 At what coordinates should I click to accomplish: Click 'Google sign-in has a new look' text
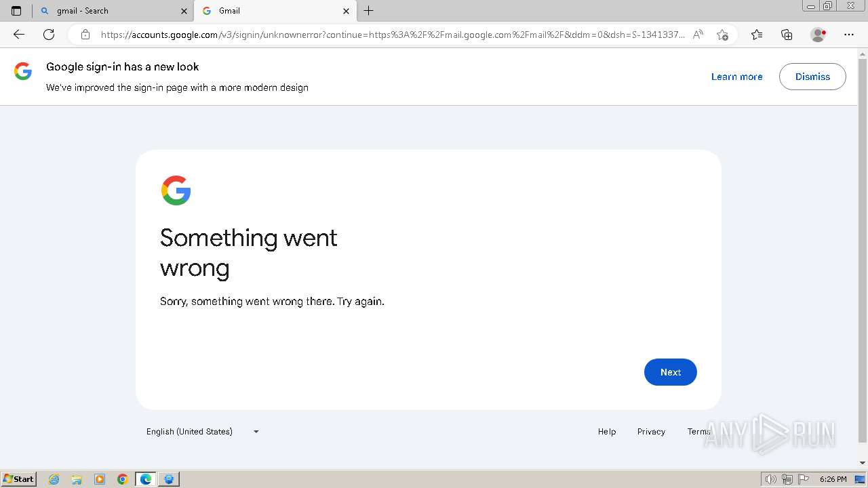pyautogui.click(x=123, y=66)
